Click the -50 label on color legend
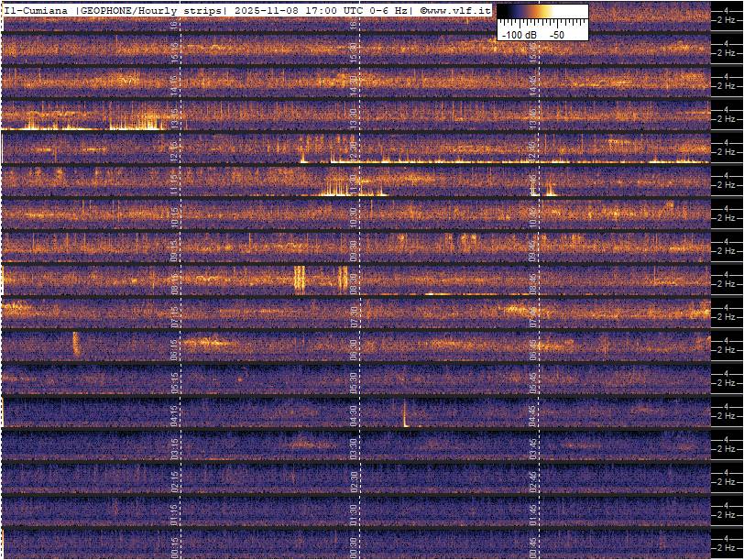Viewport: 744px width, 560px height. [x=556, y=34]
